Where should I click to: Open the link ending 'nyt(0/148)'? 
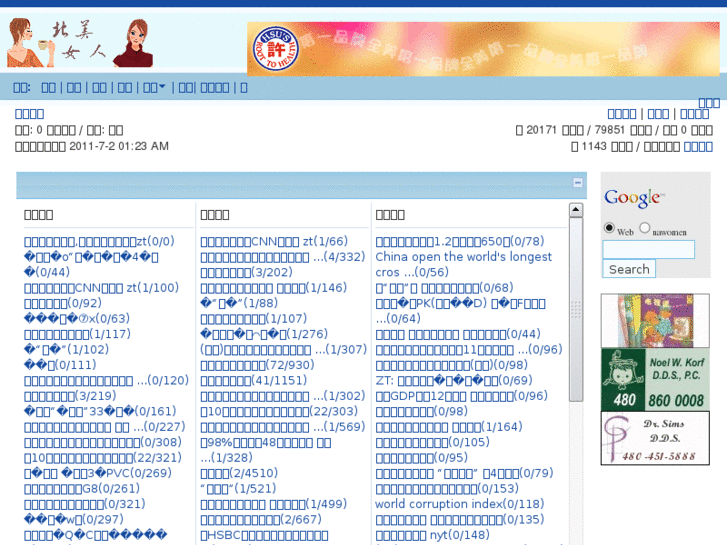[432, 535]
